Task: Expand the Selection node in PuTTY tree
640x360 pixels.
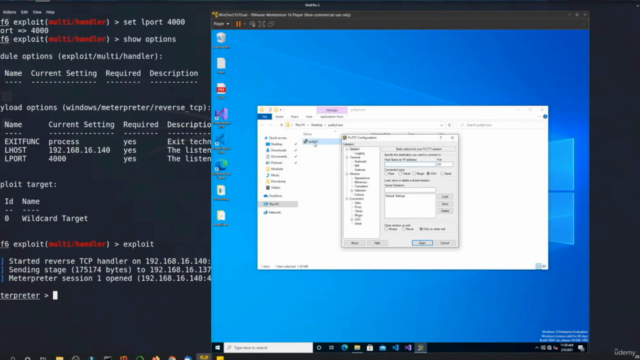Action: (352, 191)
